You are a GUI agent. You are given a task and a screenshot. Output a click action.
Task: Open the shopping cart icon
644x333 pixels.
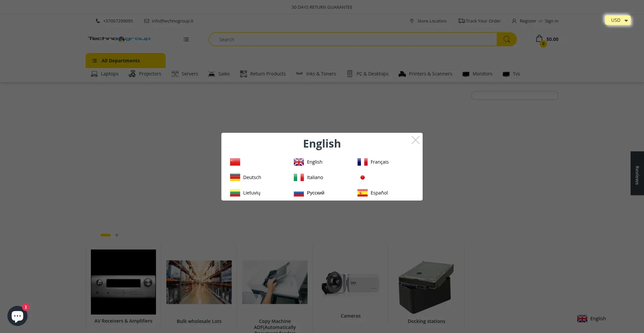tap(539, 39)
